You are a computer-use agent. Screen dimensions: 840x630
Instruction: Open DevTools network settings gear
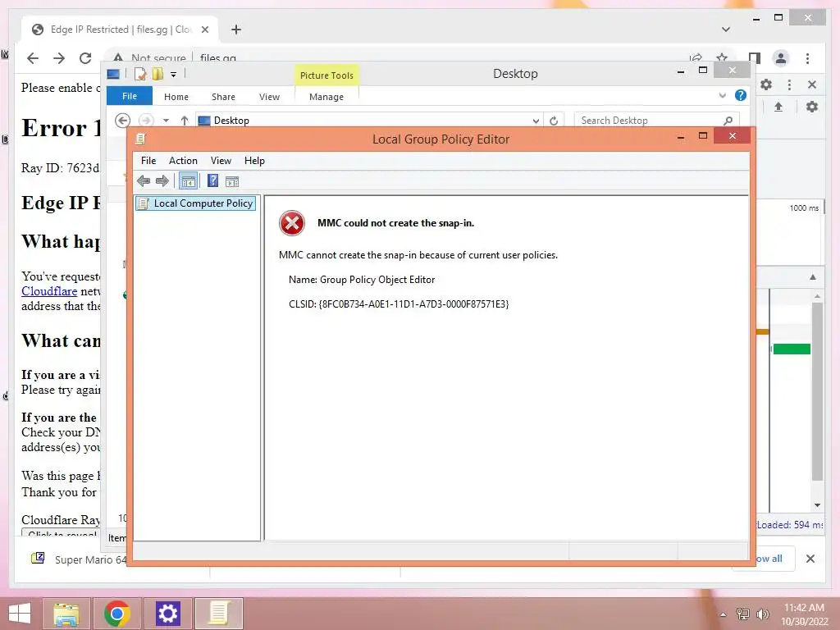812,107
